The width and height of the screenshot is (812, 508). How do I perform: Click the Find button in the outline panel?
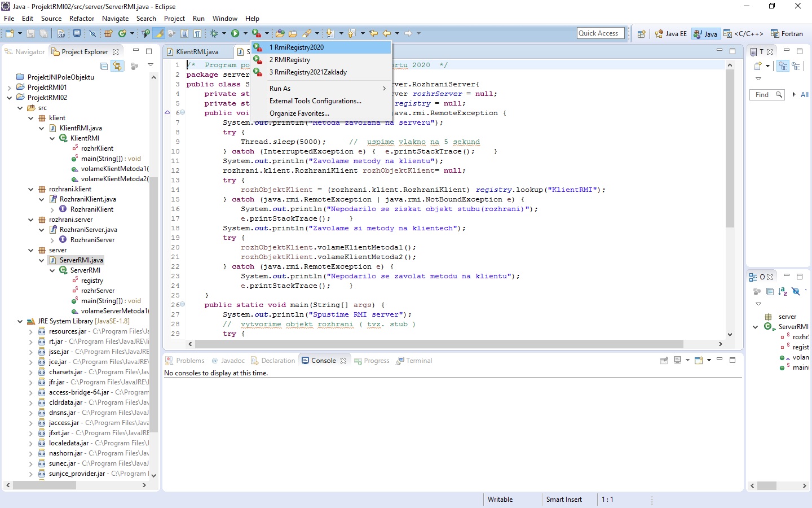pyautogui.click(x=766, y=94)
